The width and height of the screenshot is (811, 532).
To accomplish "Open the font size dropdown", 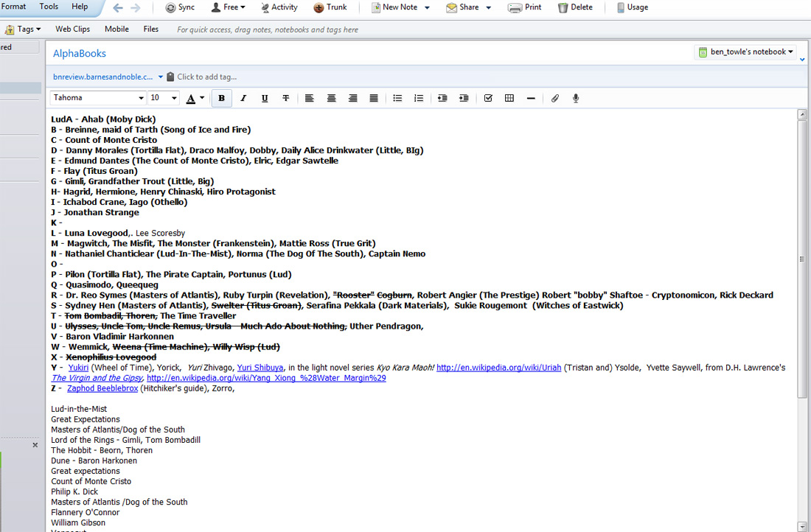I will click(164, 98).
